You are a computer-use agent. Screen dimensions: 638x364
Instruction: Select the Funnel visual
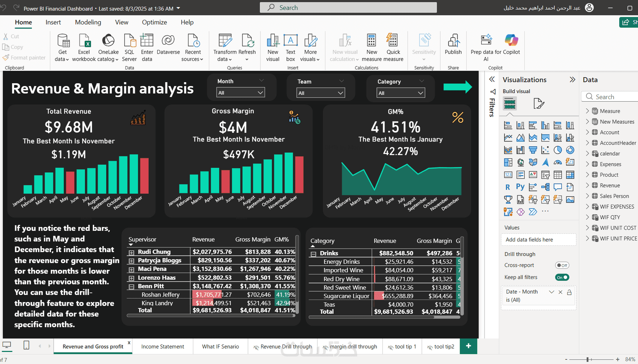pos(533,150)
